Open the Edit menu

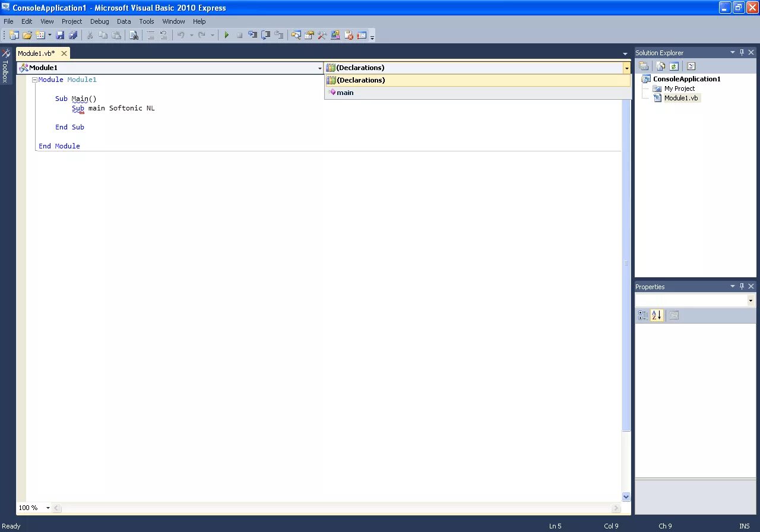pos(27,21)
